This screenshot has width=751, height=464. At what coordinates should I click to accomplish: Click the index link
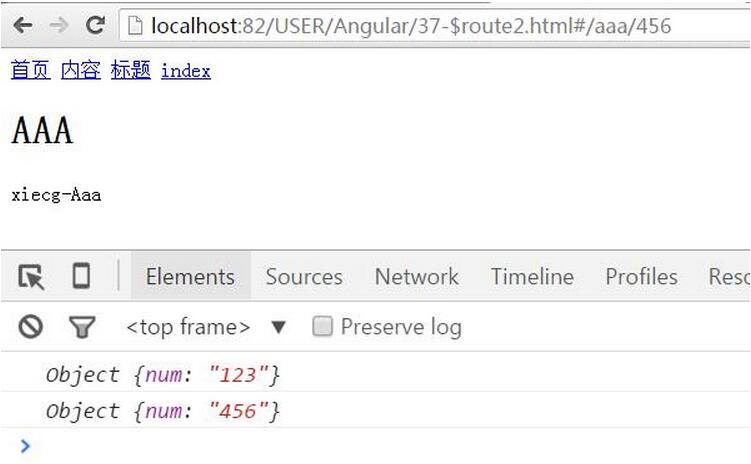185,71
